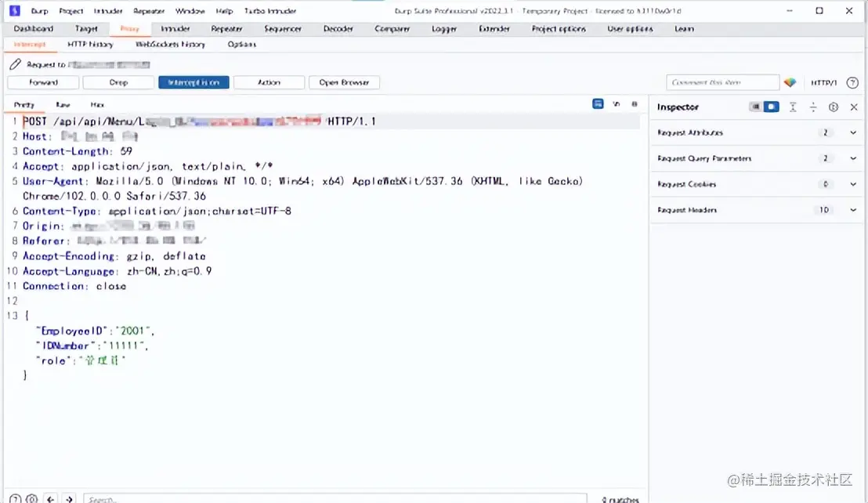The width and height of the screenshot is (868, 503).
Task: Go to next search match arrow
Action: [x=69, y=499]
